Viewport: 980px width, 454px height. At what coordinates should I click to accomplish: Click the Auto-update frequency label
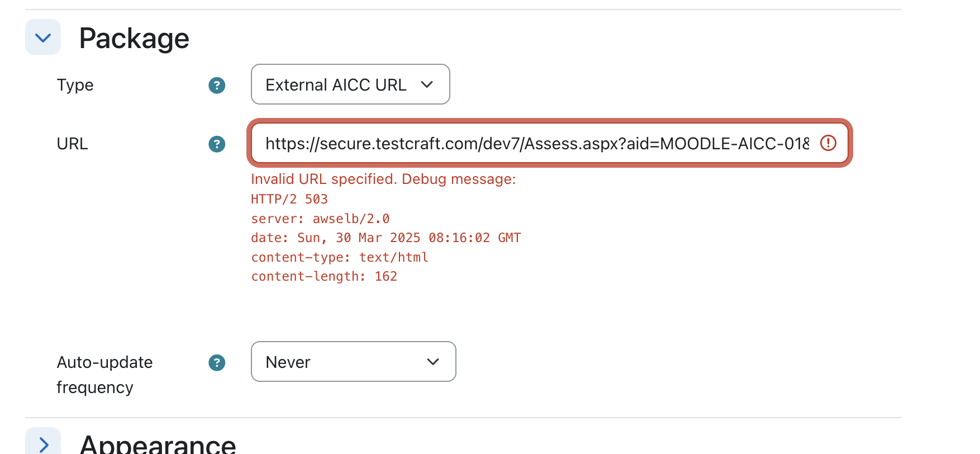(x=104, y=375)
